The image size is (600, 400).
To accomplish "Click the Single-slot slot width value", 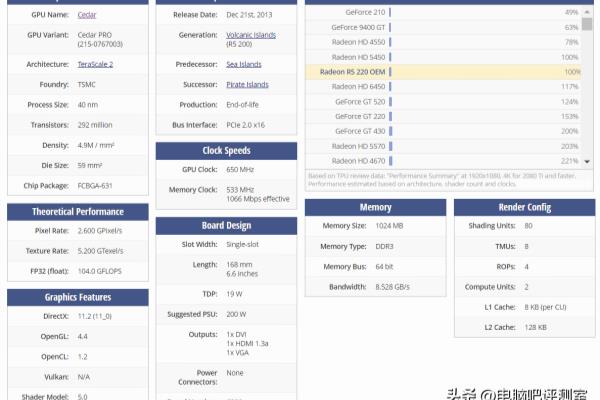I will coord(242,245).
